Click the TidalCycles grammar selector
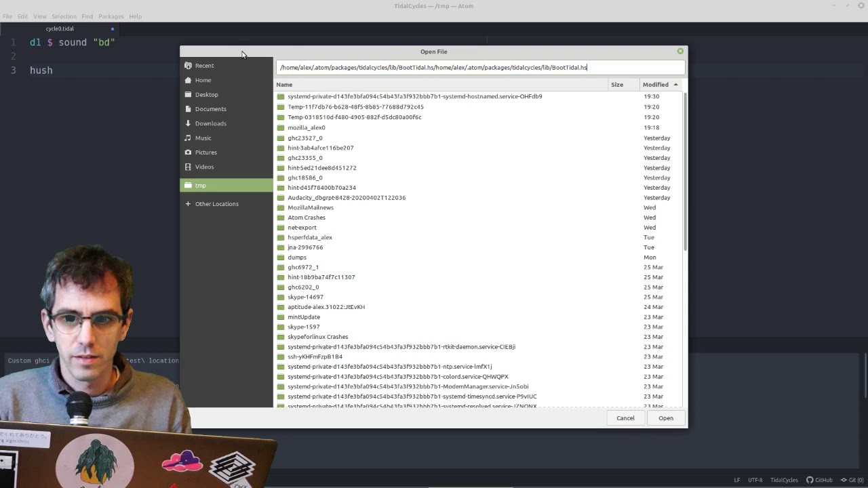This screenshot has height=488, width=868. [x=784, y=480]
